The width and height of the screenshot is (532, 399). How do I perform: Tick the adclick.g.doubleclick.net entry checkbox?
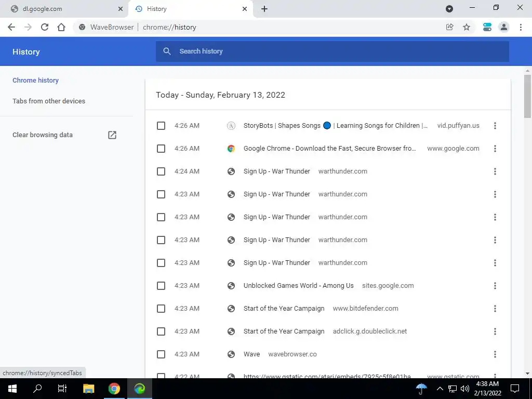(161, 331)
